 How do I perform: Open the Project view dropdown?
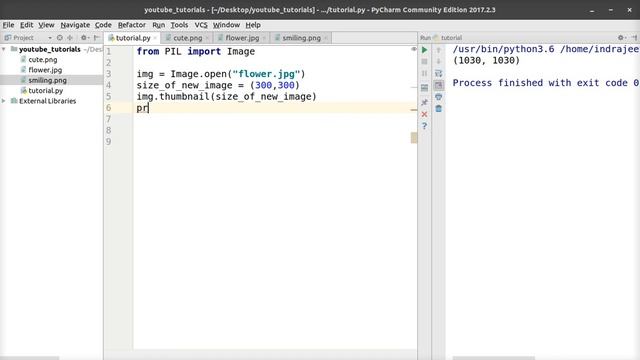(x=50, y=38)
